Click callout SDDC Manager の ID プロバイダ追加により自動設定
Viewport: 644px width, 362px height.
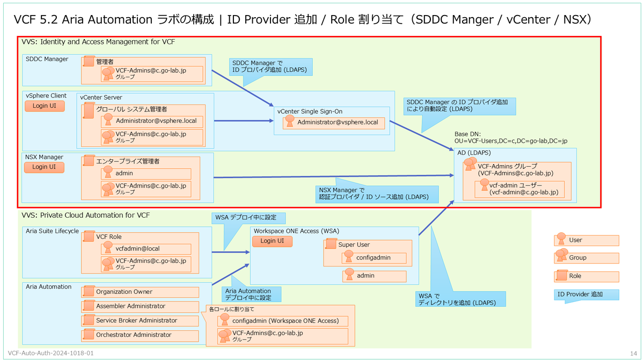pos(460,105)
